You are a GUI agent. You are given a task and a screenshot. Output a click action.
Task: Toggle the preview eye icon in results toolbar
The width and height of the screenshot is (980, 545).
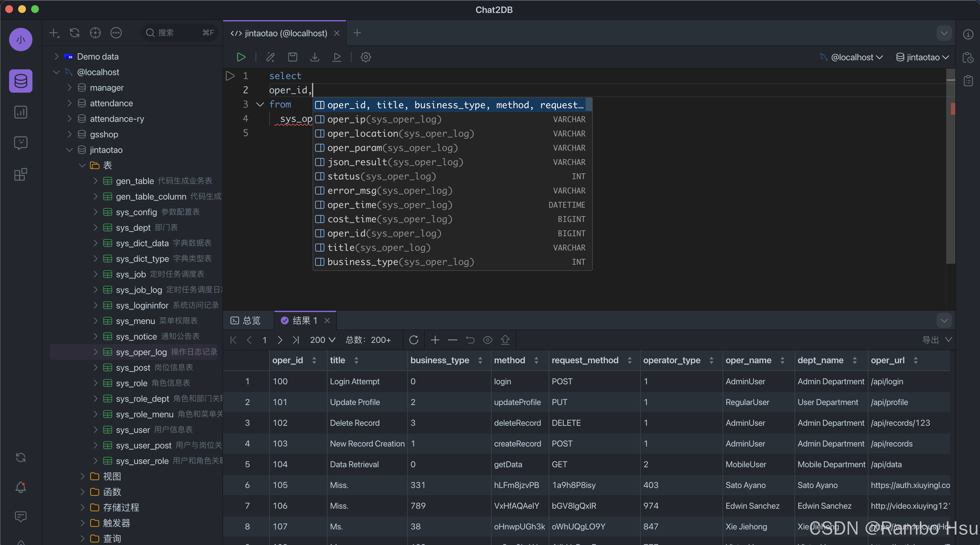487,340
